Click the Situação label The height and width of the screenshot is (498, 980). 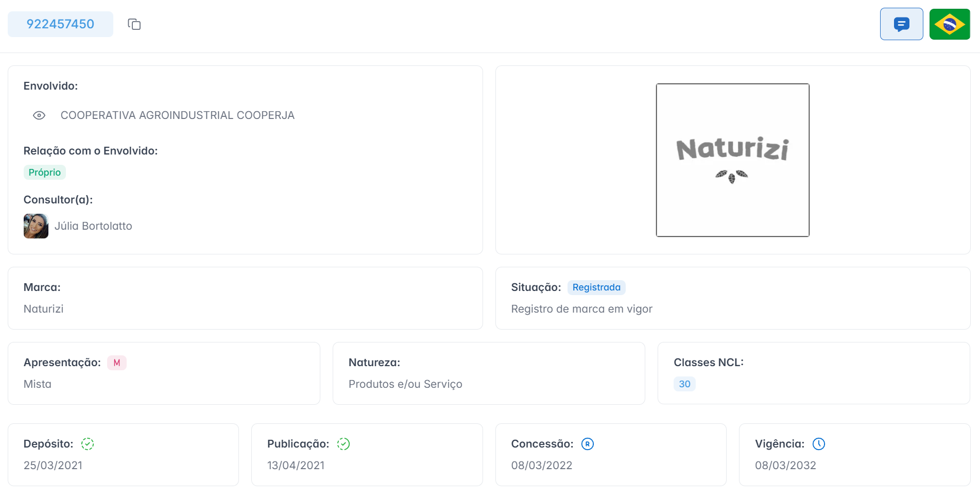coord(536,287)
